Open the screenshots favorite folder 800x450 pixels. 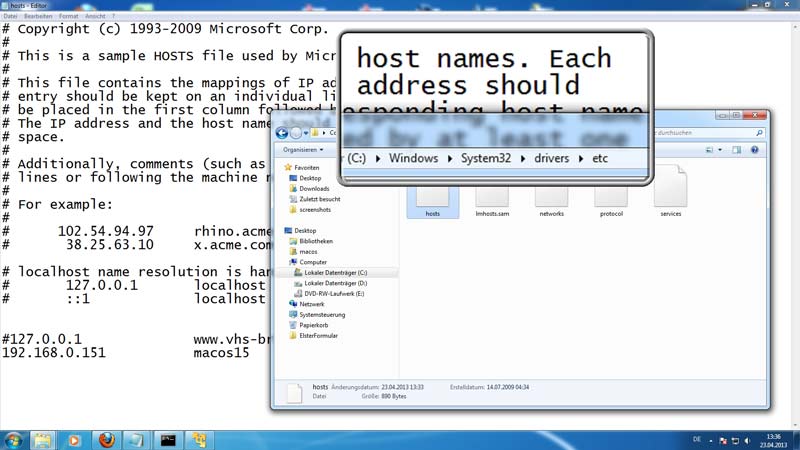point(310,210)
